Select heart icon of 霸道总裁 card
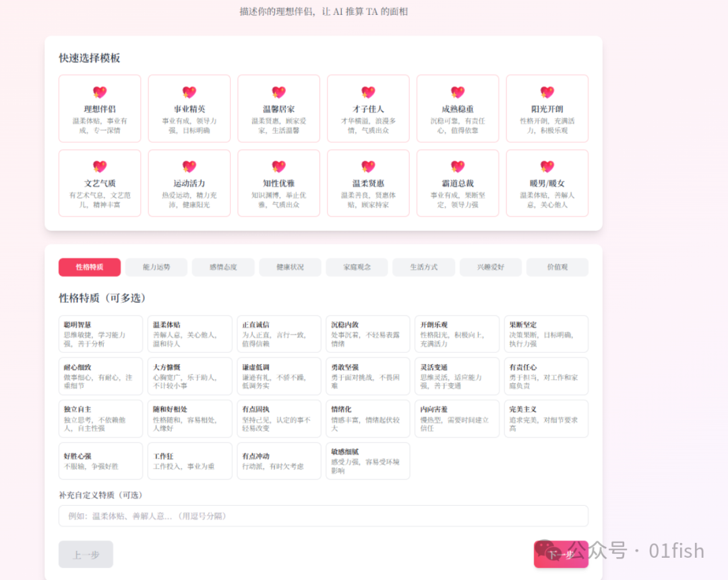728x580 pixels. point(458,167)
